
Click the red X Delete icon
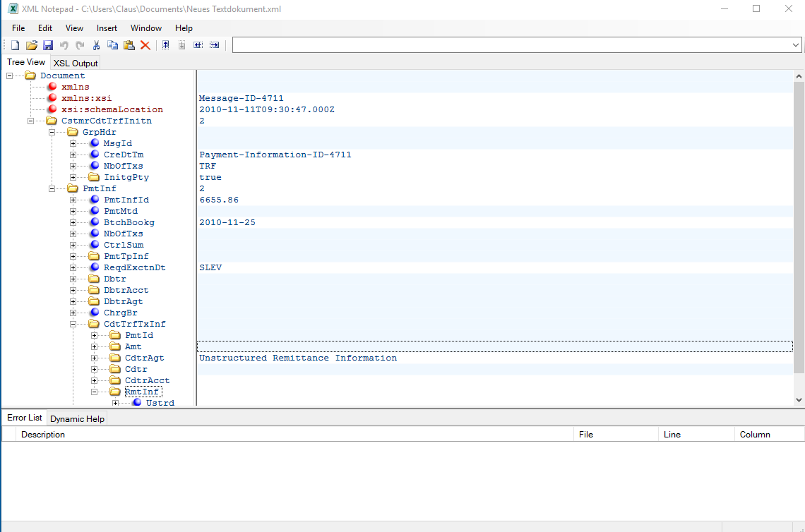[x=145, y=45]
